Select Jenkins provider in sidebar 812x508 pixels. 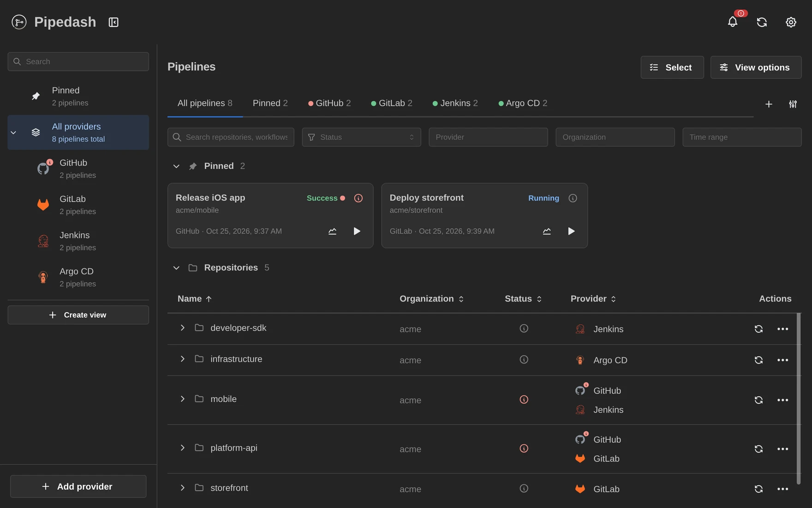[x=78, y=241]
